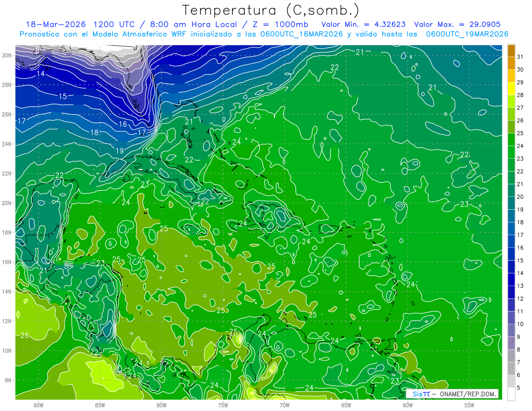Image resolution: width=532 pixels, height=411 pixels.
Task: Click the 8N latitude axis label
Action: point(8,380)
